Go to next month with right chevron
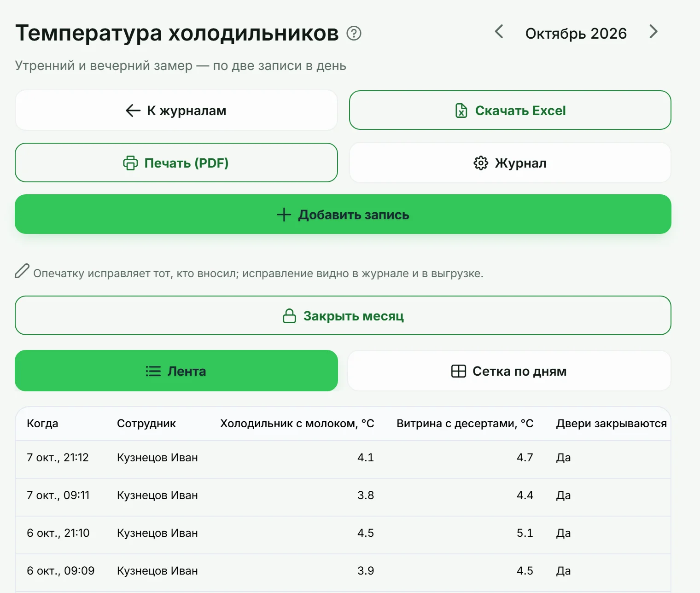The image size is (700, 593). 653,32
